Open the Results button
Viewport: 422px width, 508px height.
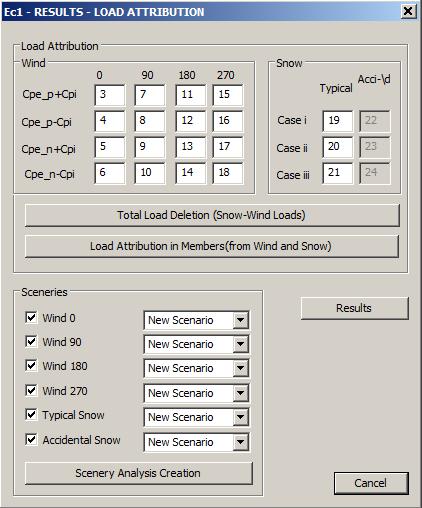pos(355,308)
